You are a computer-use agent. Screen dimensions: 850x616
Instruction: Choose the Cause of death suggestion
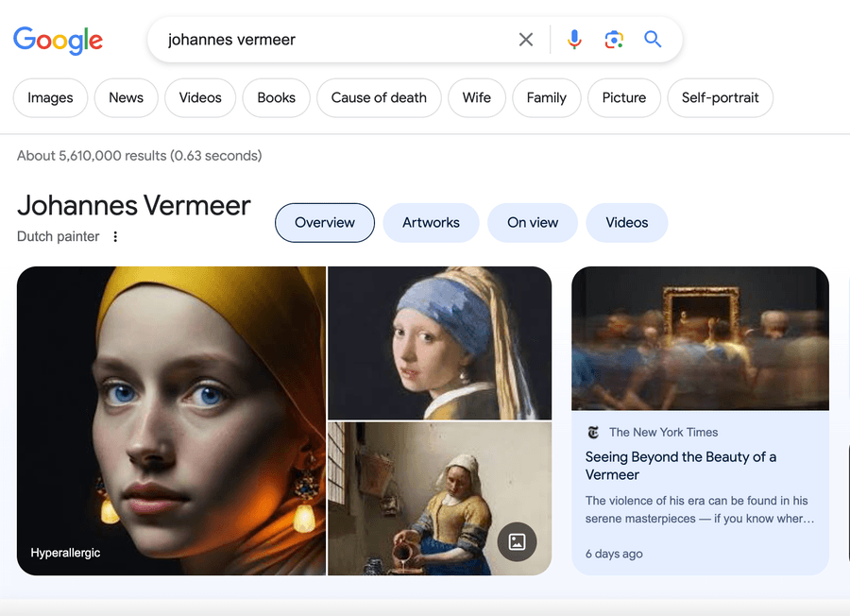pos(379,97)
